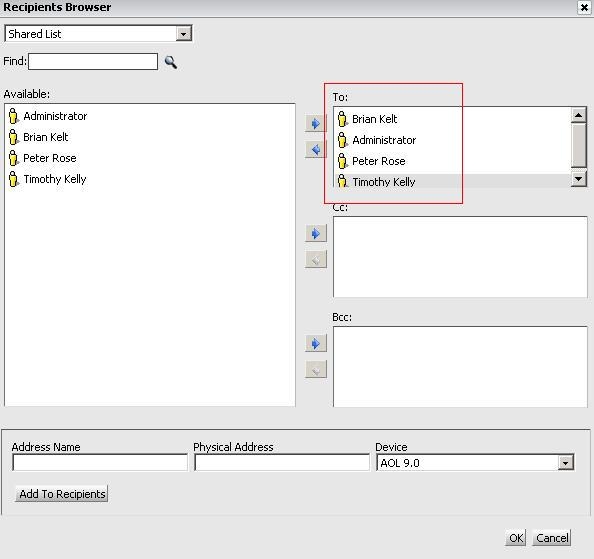Add selected recipient to the Cc list
Viewport: 594px width, 559px height.
pos(316,233)
